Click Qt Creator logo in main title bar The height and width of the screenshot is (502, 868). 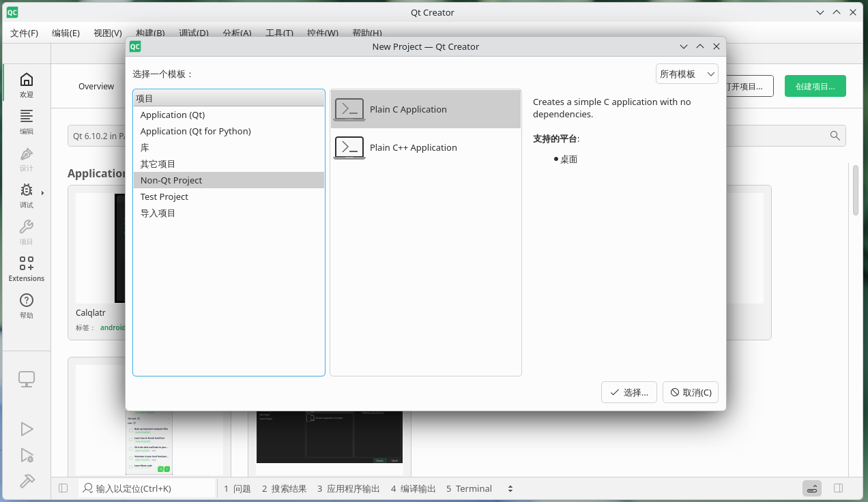coord(12,12)
